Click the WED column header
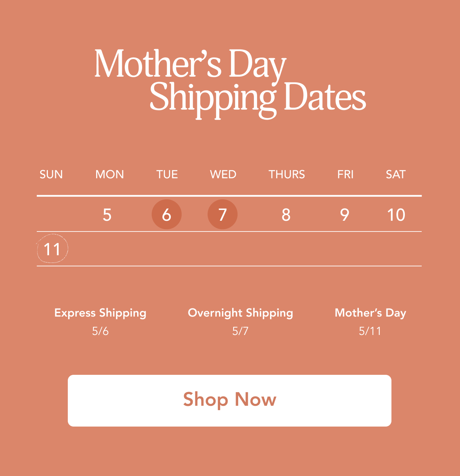460x476 pixels. click(x=223, y=174)
